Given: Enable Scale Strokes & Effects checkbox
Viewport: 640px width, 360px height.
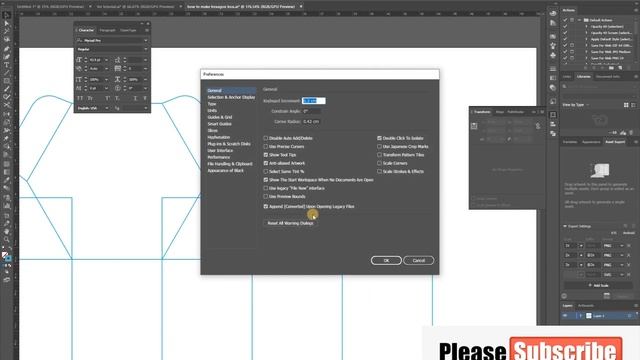Looking at the screenshot, I should 379,171.
